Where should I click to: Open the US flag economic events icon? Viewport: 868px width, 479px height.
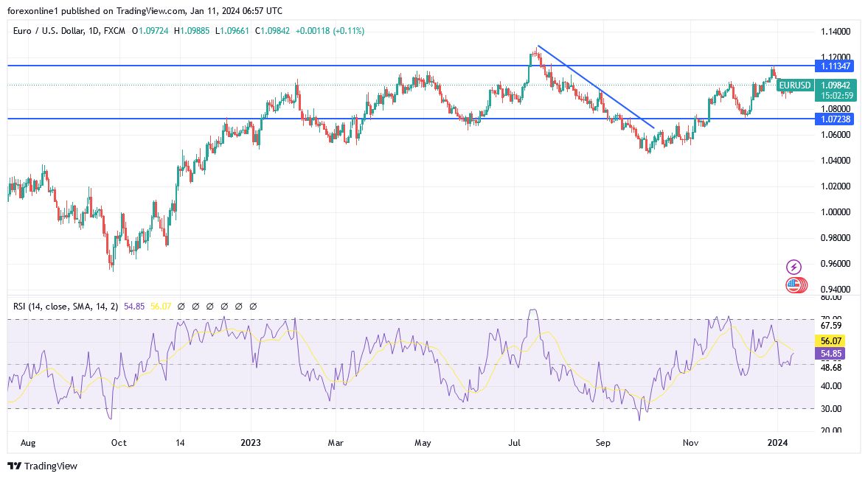[x=794, y=285]
